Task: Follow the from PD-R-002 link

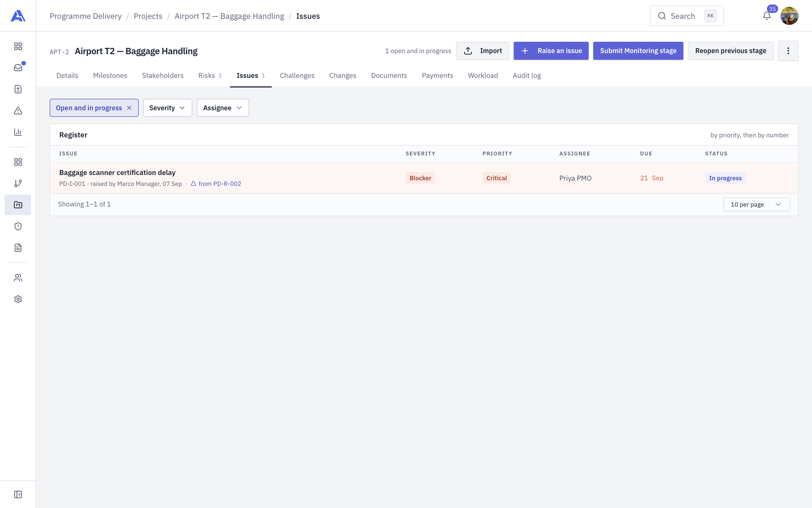Action: click(216, 184)
